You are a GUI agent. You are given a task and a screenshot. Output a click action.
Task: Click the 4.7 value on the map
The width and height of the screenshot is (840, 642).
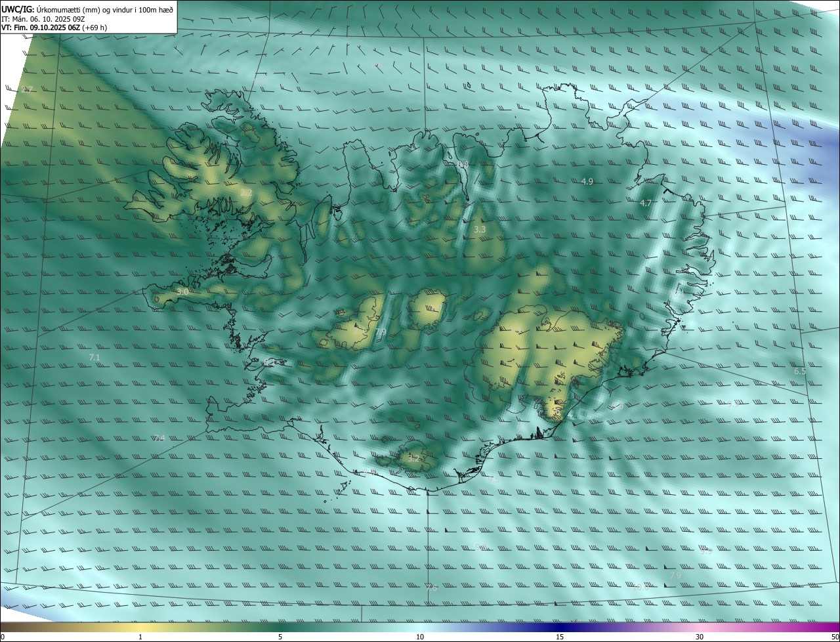pos(646,203)
